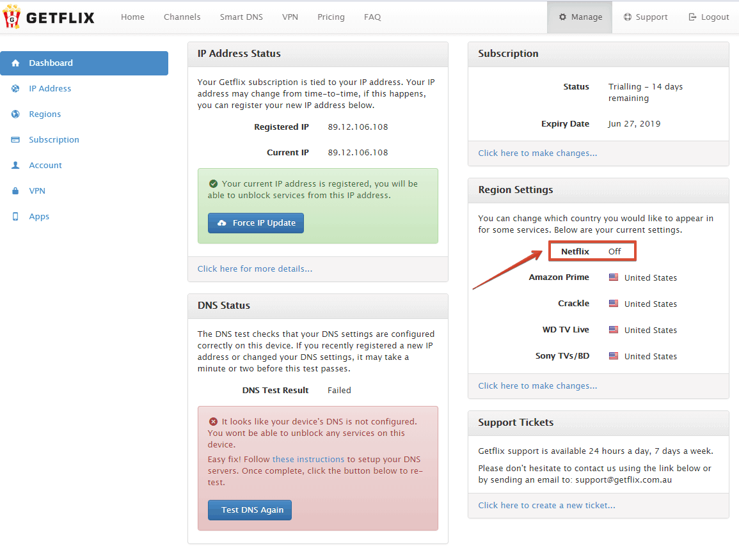Image resolution: width=739 pixels, height=560 pixels.
Task: Click the 'Amazon Prime' service label
Action: (x=559, y=277)
